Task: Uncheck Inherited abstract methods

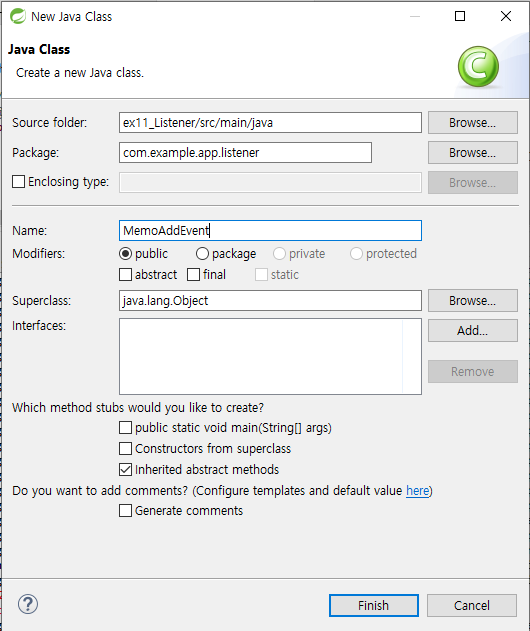Action: (x=126, y=469)
